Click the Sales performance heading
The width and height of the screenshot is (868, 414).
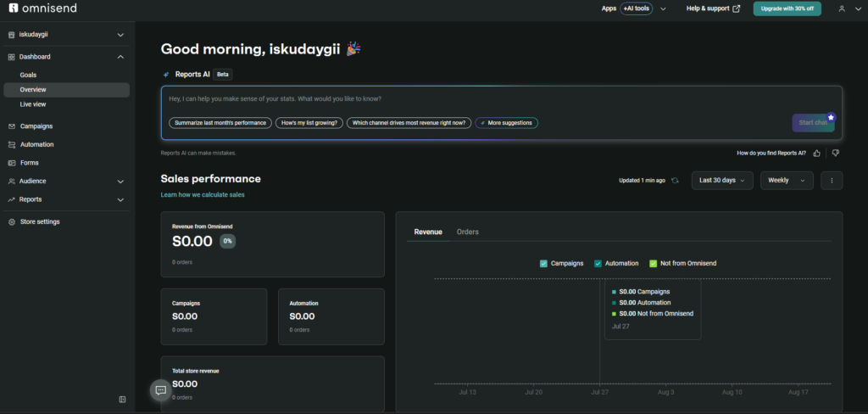(x=210, y=179)
